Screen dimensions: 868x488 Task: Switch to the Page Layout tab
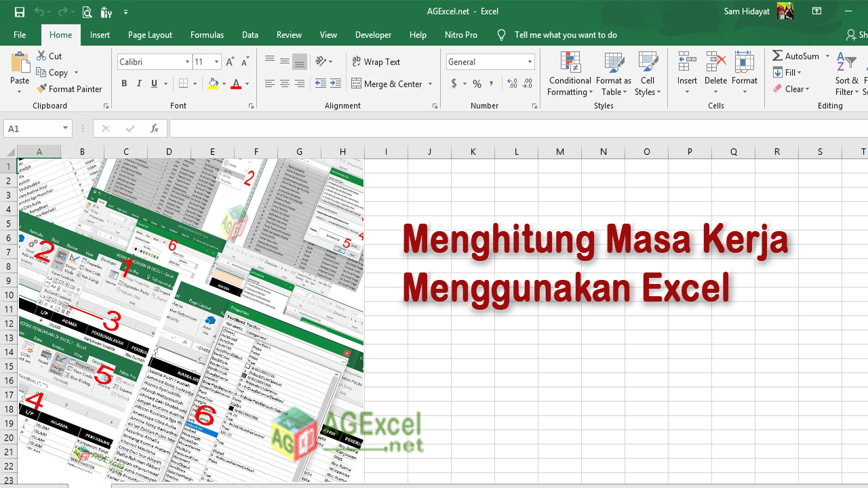[x=150, y=35]
